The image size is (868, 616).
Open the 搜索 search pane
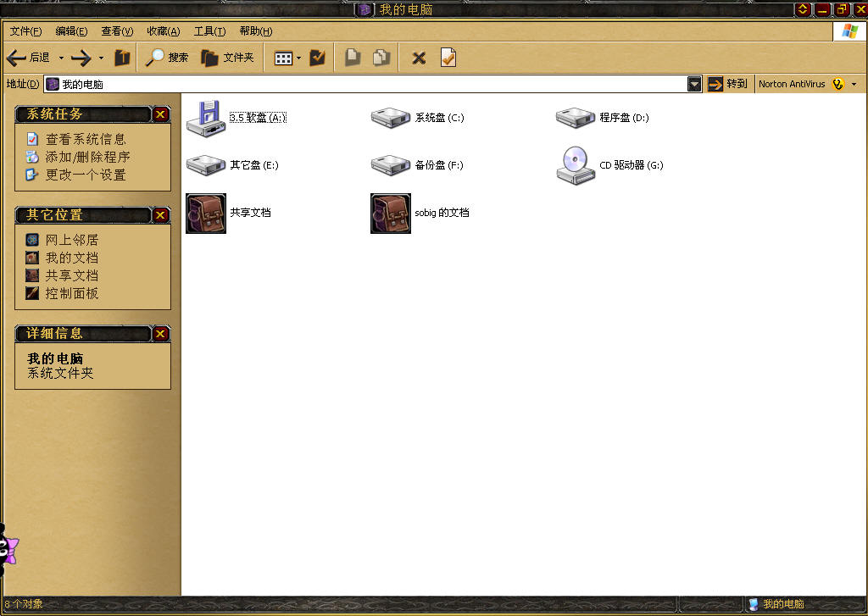167,58
